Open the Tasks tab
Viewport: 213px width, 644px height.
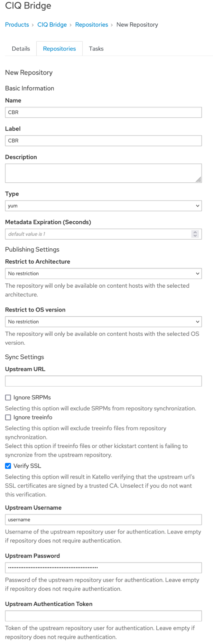pos(96,49)
